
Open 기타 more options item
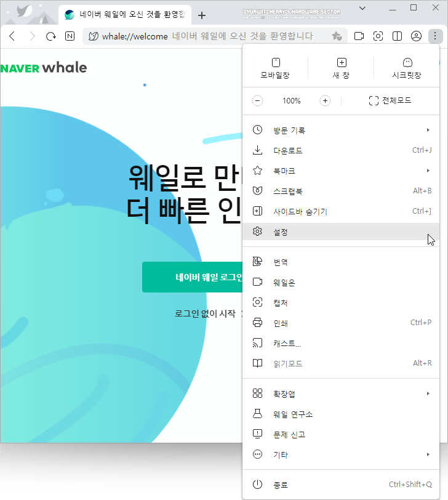click(341, 454)
